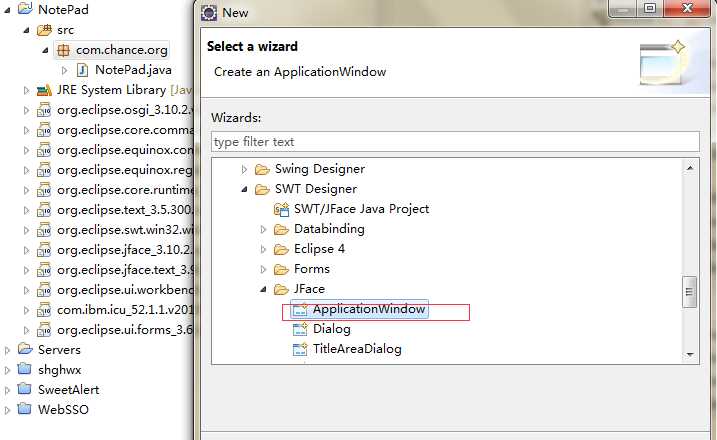Open the Forms folder entry
This screenshot has width=717, height=440.
pos(311,269)
